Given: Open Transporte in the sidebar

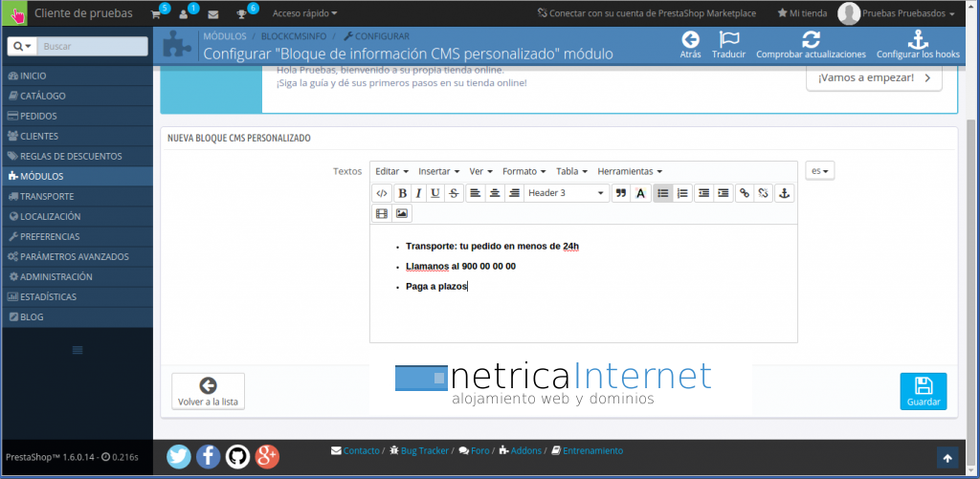Looking at the screenshot, I should (78, 196).
